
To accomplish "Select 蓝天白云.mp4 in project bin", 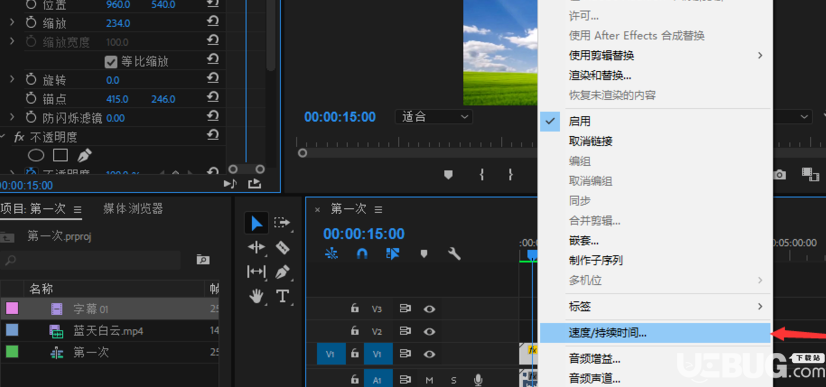I will pos(109,331).
